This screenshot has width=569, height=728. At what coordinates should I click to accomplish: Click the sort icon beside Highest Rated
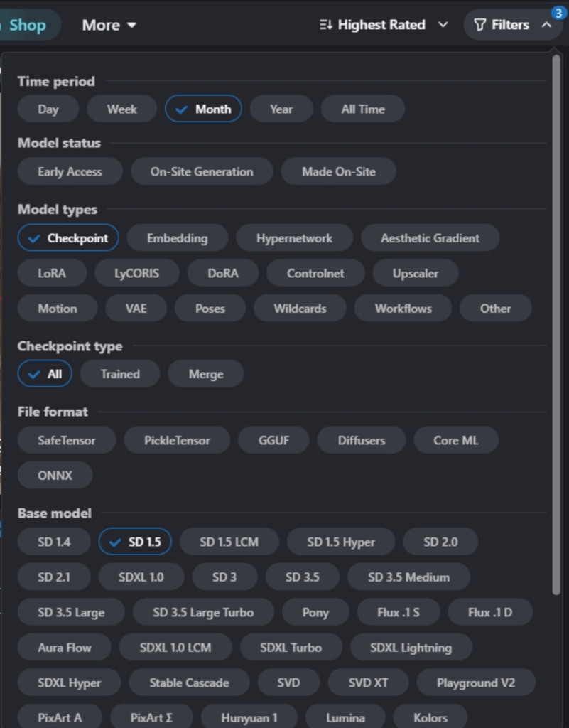325,25
